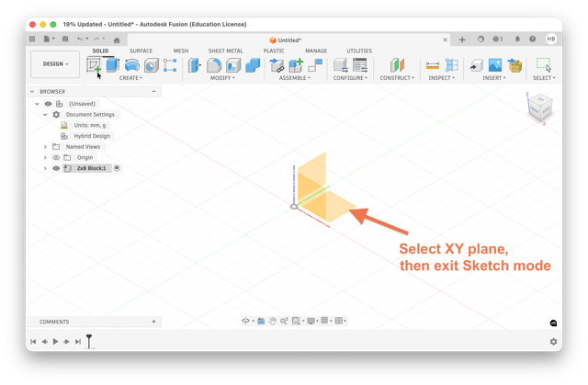Switch to the MANAGE tab

click(316, 51)
